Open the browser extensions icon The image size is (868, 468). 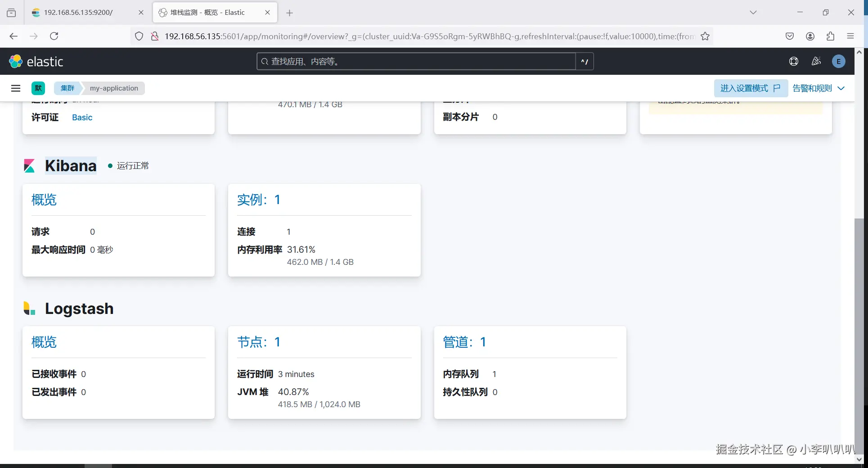[x=830, y=36]
